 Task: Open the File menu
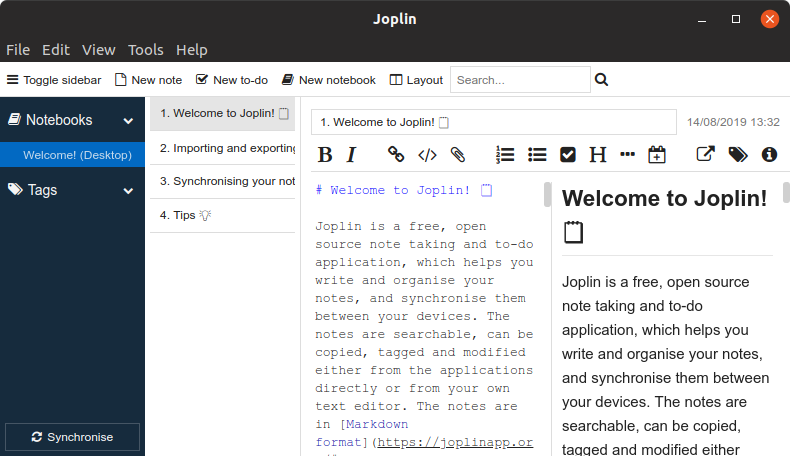(18, 50)
